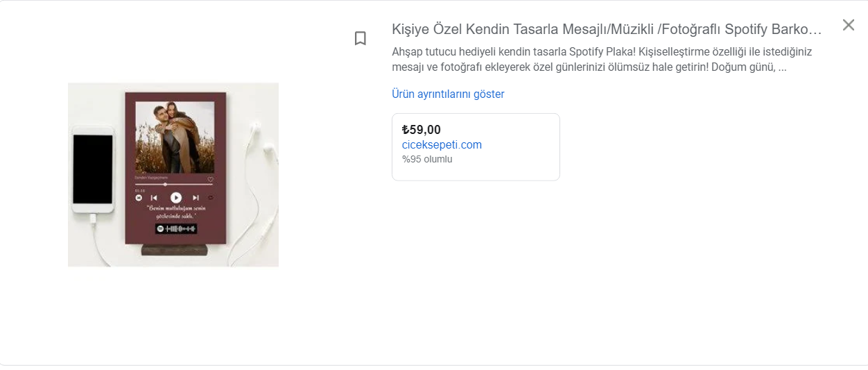Click the "%95 olumlu" rating text
Viewport: 868px width, 370px height.
tap(427, 159)
